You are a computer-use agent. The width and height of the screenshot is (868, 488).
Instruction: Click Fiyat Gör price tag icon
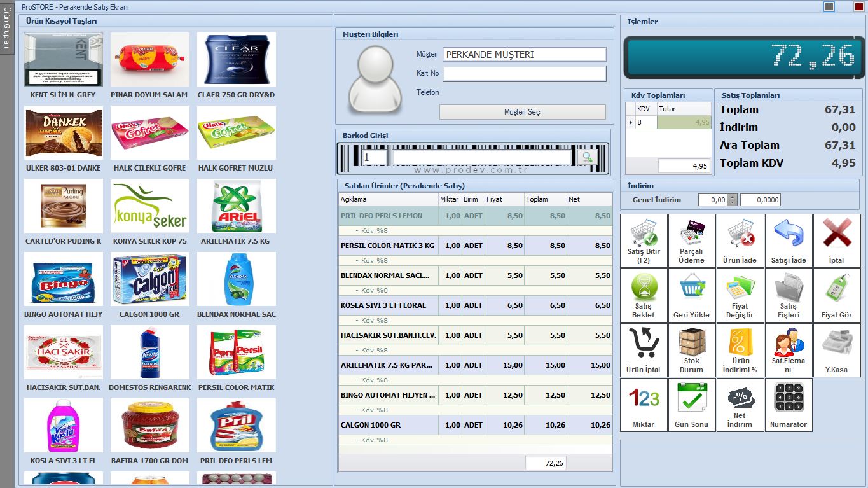(837, 295)
